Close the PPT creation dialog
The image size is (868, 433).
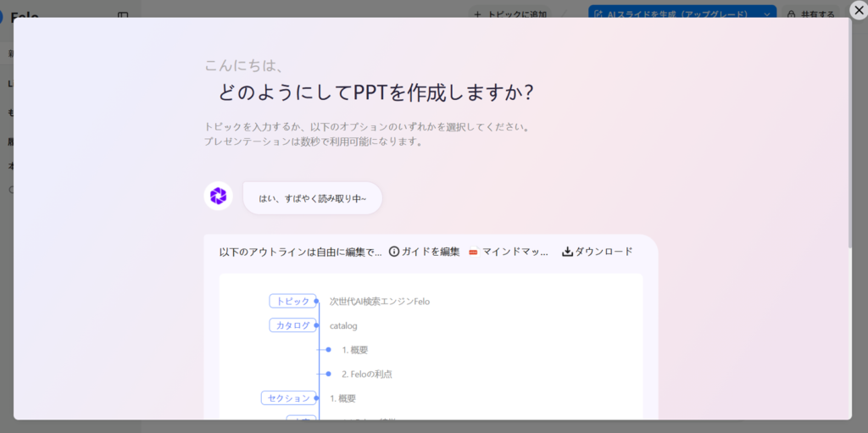(858, 10)
